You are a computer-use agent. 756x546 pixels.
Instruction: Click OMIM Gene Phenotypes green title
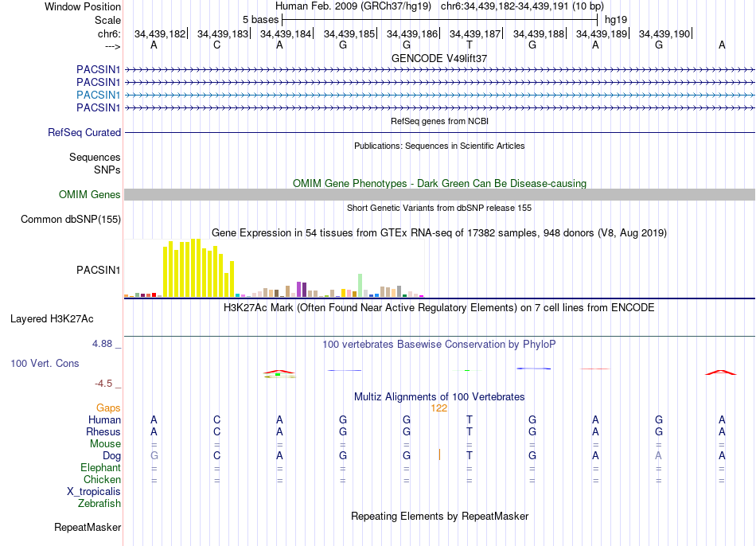pos(440,183)
